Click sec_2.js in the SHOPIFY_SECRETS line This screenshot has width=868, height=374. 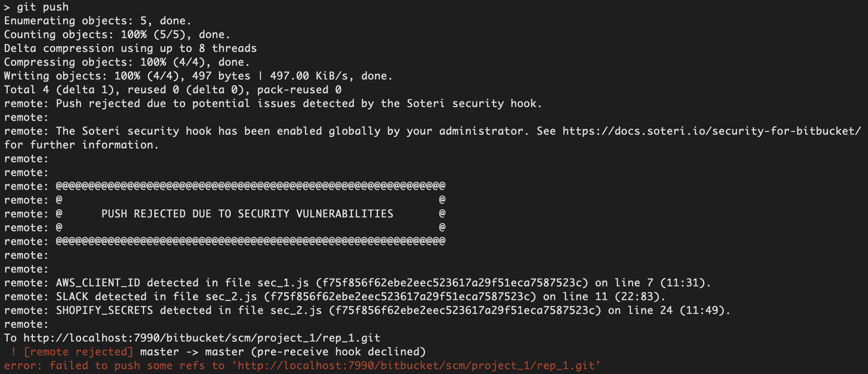pyautogui.click(x=296, y=310)
